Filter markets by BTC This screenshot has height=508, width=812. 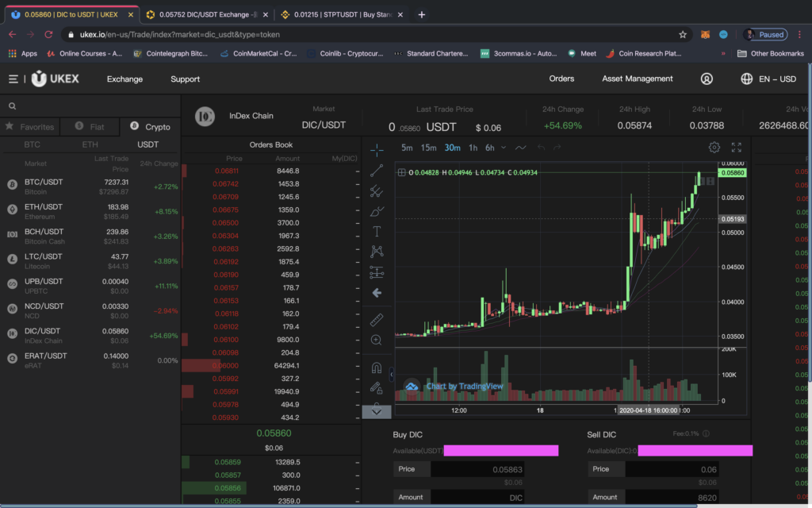tap(32, 144)
